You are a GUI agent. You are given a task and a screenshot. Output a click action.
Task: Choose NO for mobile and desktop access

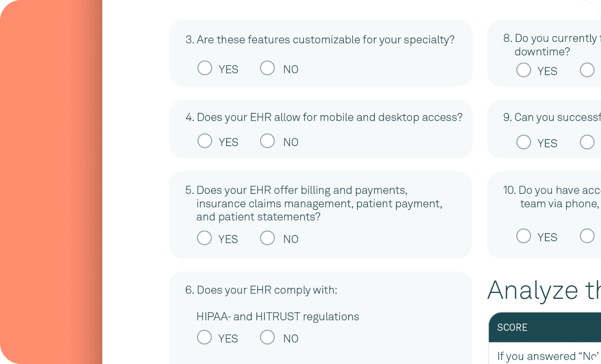pos(267,141)
